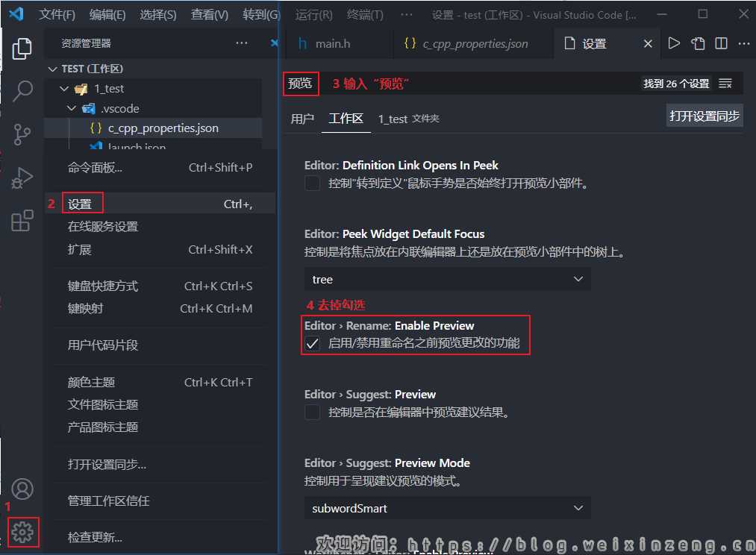Close the 设置 editor tab
756x555 pixels.
pyautogui.click(x=648, y=44)
